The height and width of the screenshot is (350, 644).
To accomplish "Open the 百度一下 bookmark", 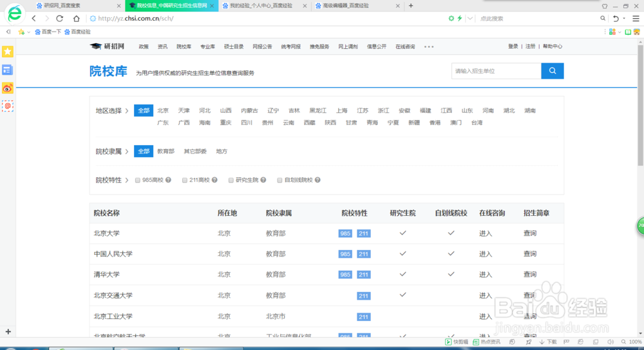I will point(48,32).
